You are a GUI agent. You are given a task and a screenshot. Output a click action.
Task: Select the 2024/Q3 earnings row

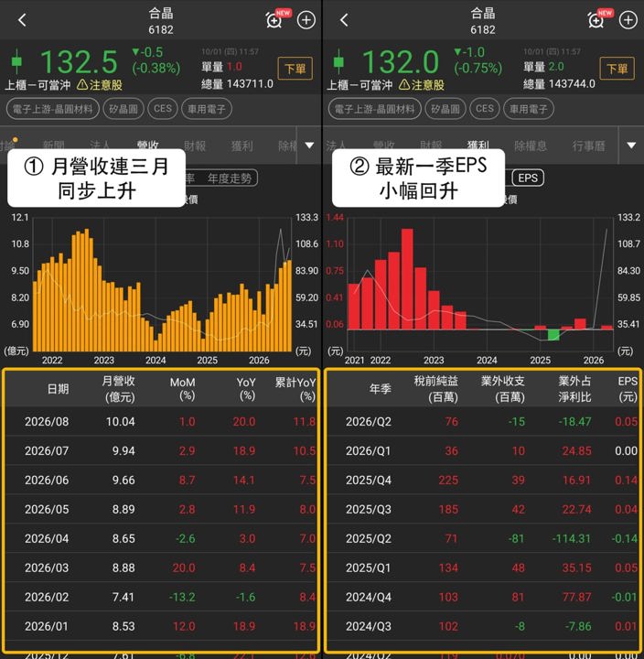click(x=483, y=626)
